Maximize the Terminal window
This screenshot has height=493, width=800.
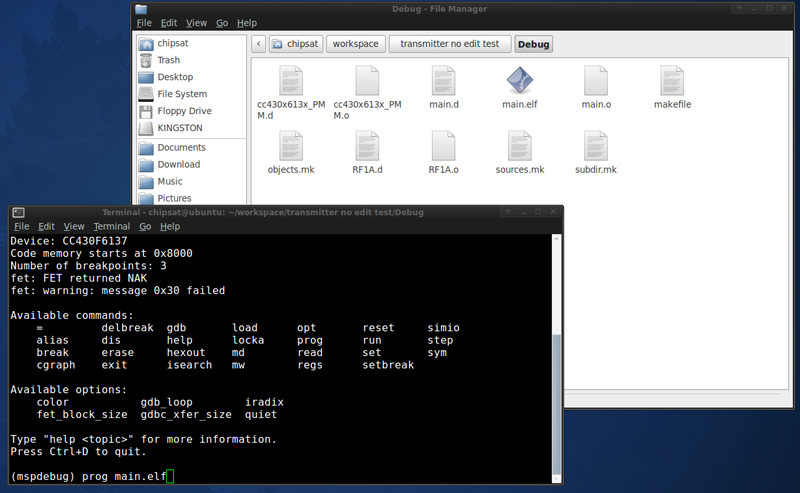pyautogui.click(x=538, y=212)
